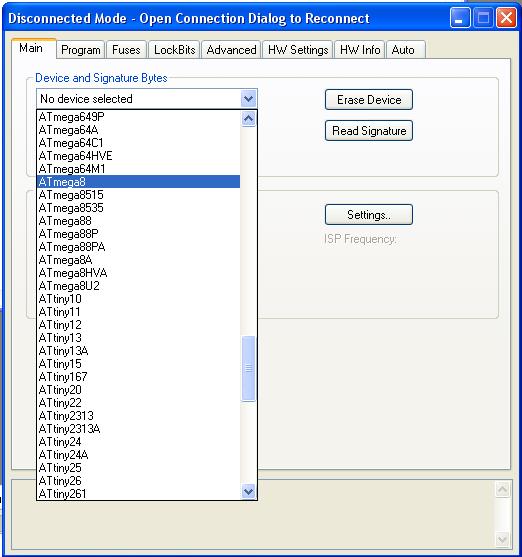Pick ATtiny26 in device list
Screen dimensions: 522x557
[139, 481]
